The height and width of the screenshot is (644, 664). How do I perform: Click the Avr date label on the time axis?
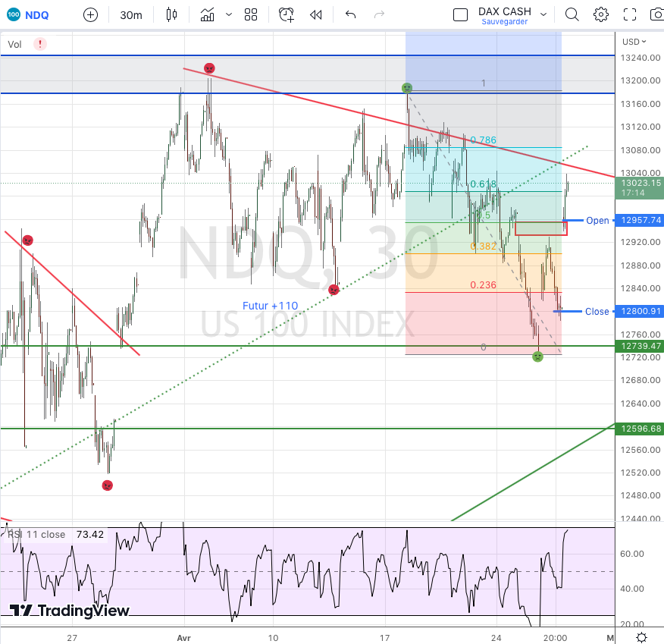click(x=183, y=638)
